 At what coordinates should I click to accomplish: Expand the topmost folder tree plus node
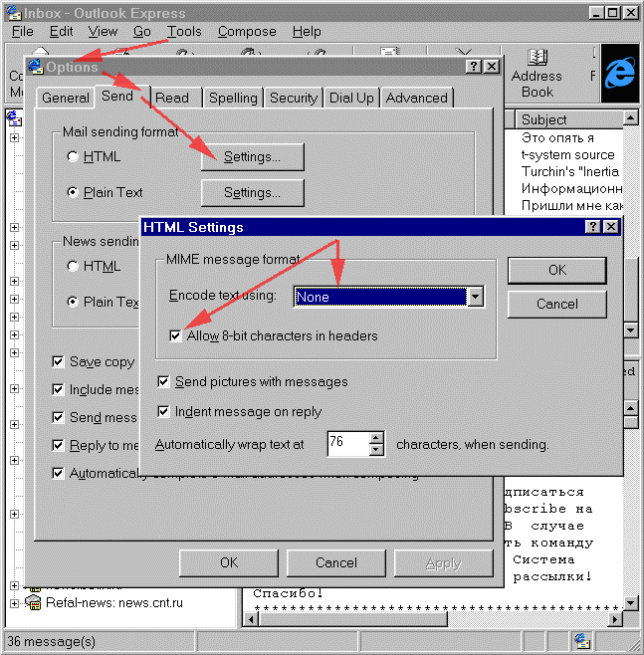pyautogui.click(x=14, y=137)
